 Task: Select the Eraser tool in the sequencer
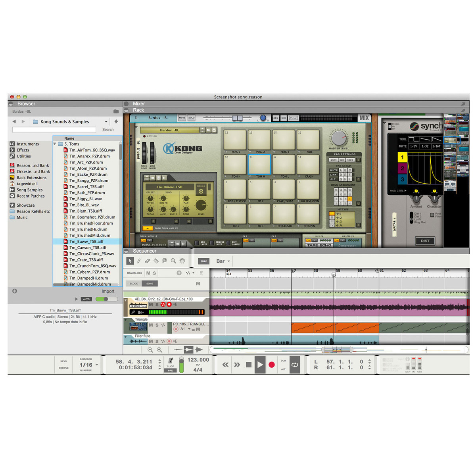tap(147, 261)
